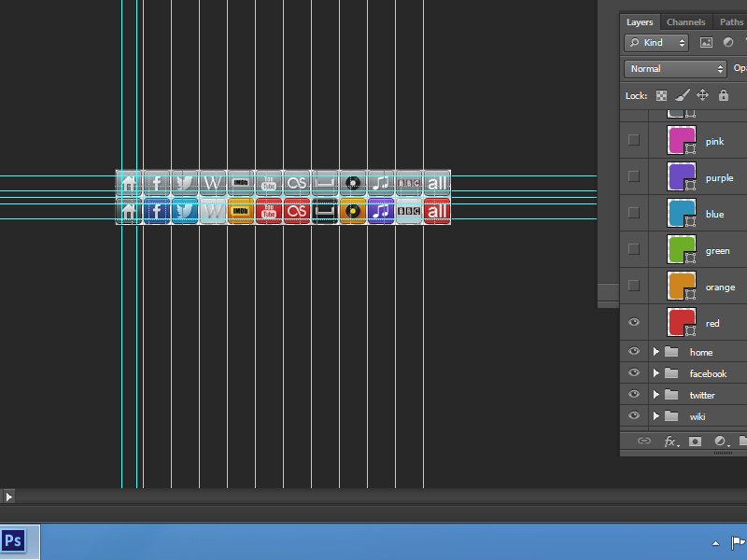
Task: Hide the facebook group
Action: [634, 372]
